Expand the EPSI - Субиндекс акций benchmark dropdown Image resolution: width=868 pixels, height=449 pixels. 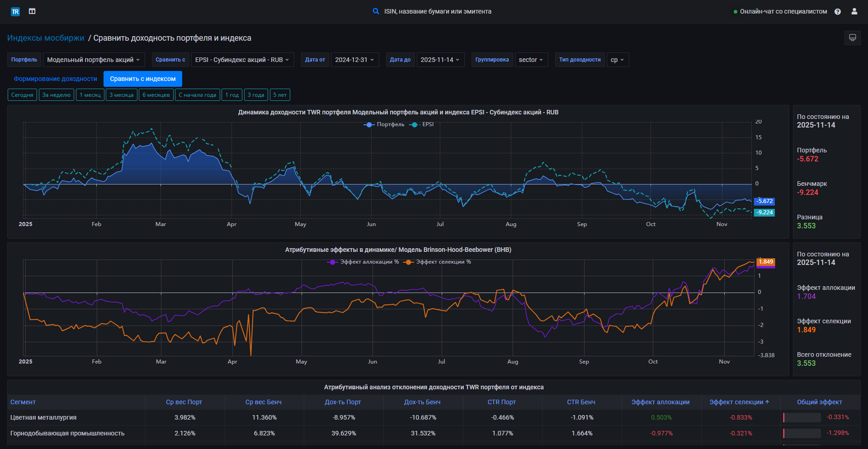(x=242, y=60)
